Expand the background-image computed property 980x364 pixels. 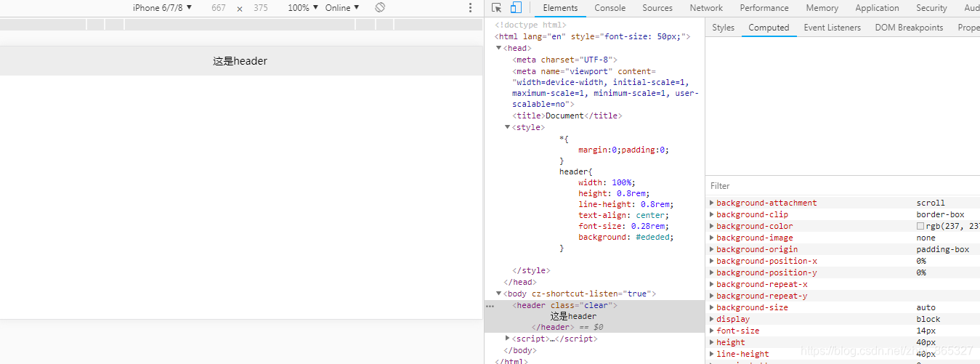tap(712, 238)
